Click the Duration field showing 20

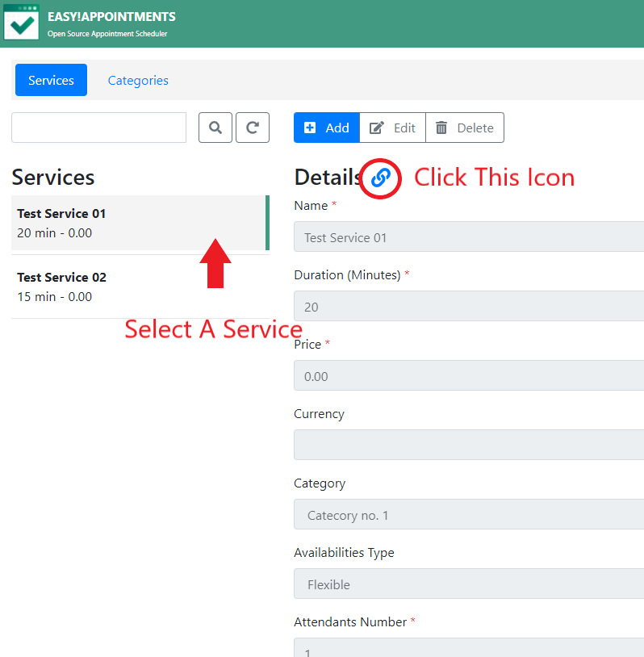(x=469, y=306)
